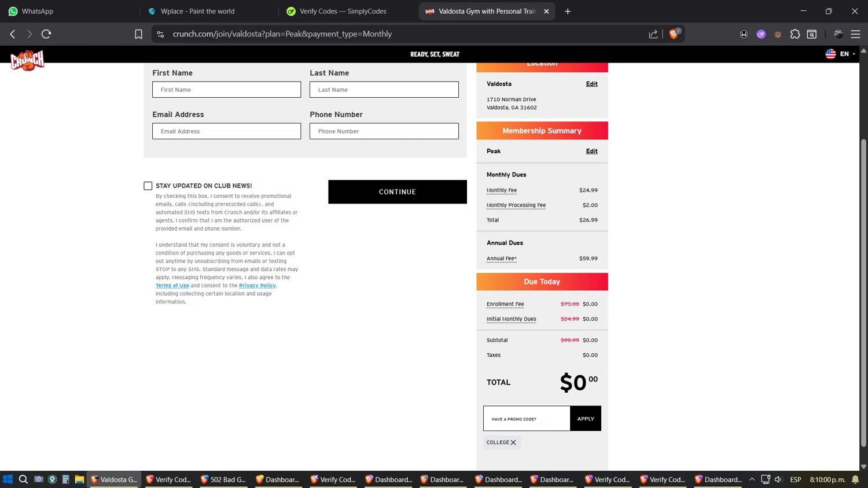The width and height of the screenshot is (868, 488).
Task: Focus the Email Address field
Action: (227, 131)
